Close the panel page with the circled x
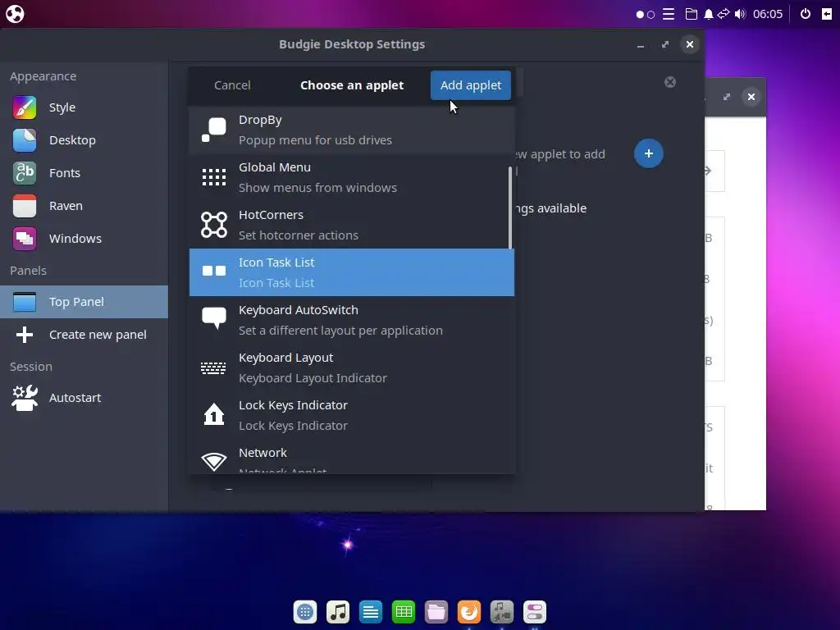The width and height of the screenshot is (840, 630). coord(669,82)
